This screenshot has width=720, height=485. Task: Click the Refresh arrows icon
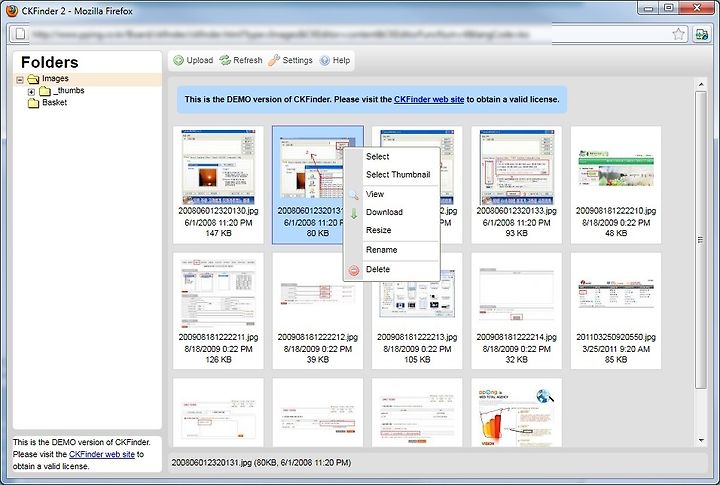point(225,60)
